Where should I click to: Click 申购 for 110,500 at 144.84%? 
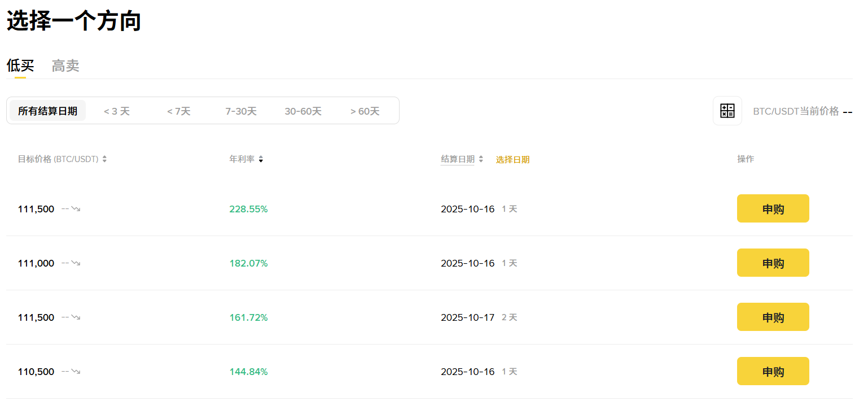(x=773, y=372)
